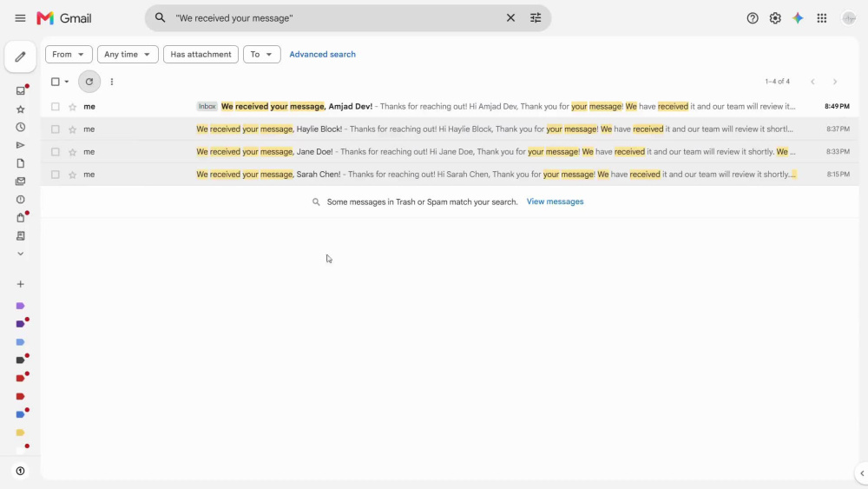Collapse sidebar with Less chevron
This screenshot has width=868, height=489.
[x=21, y=254]
